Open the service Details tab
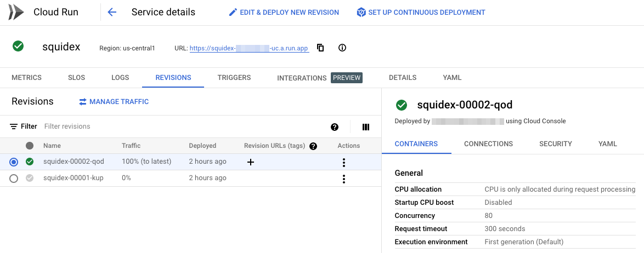 point(403,78)
